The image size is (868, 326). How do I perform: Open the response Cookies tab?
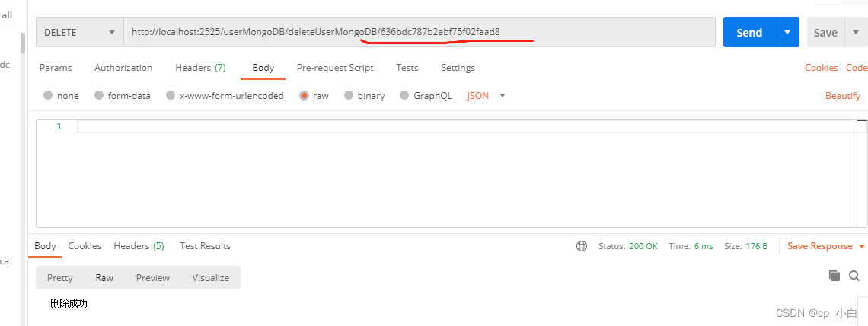click(85, 246)
